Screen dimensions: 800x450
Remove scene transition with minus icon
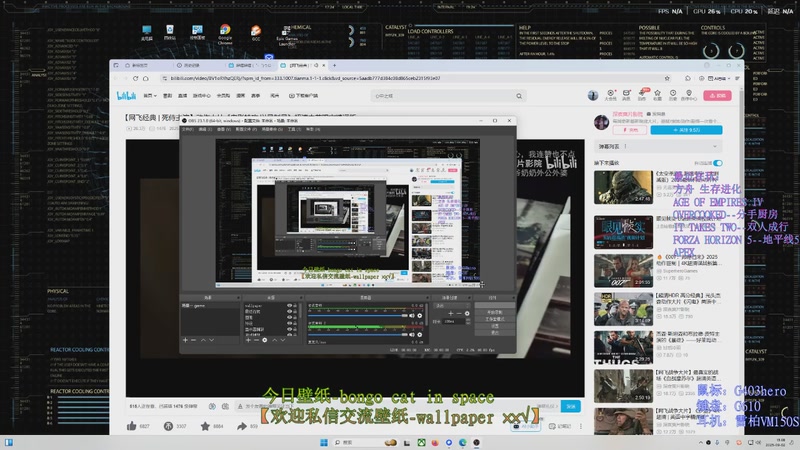[459, 313]
